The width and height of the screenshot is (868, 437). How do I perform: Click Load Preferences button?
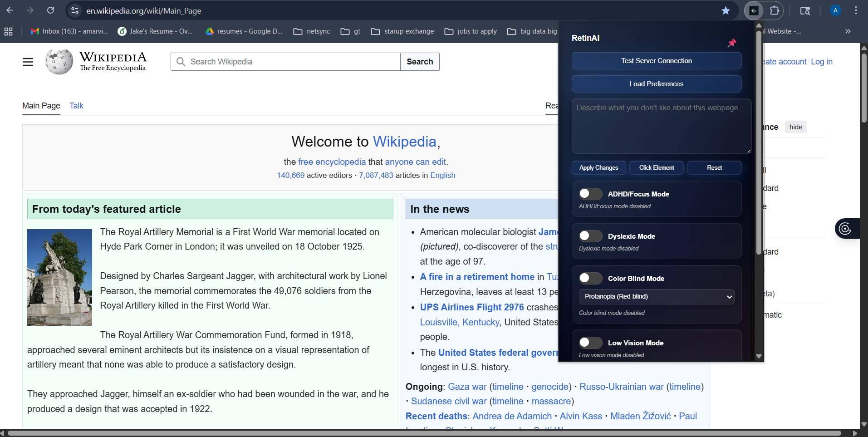pos(657,84)
